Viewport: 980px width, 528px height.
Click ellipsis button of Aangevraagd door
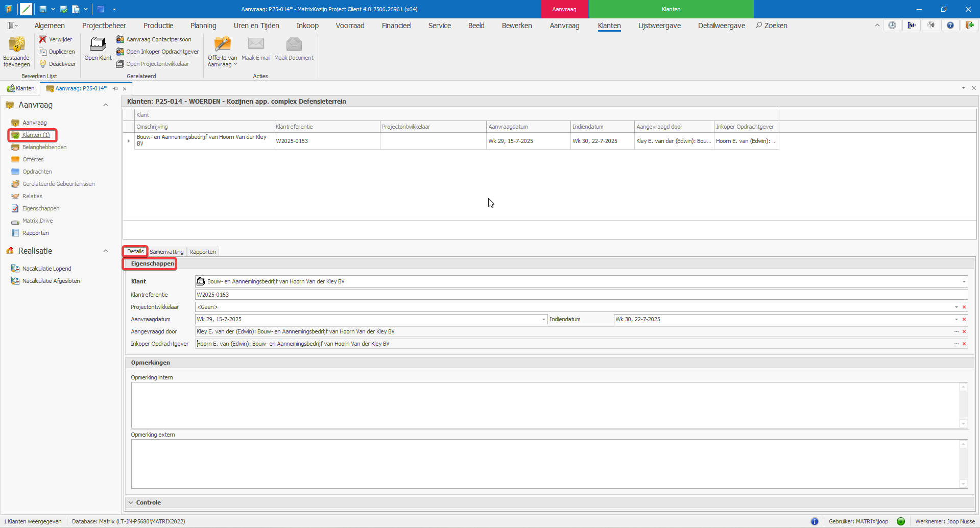click(x=957, y=331)
